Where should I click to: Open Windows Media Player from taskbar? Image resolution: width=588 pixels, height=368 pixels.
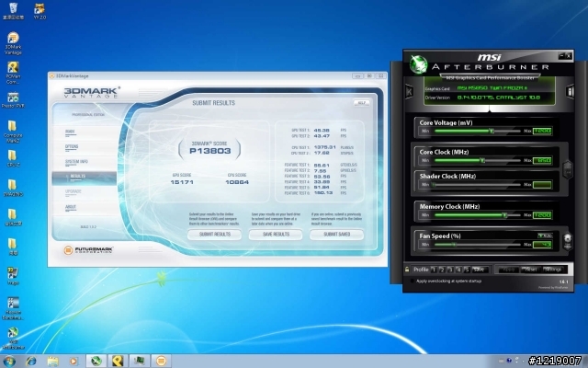pos(73,362)
